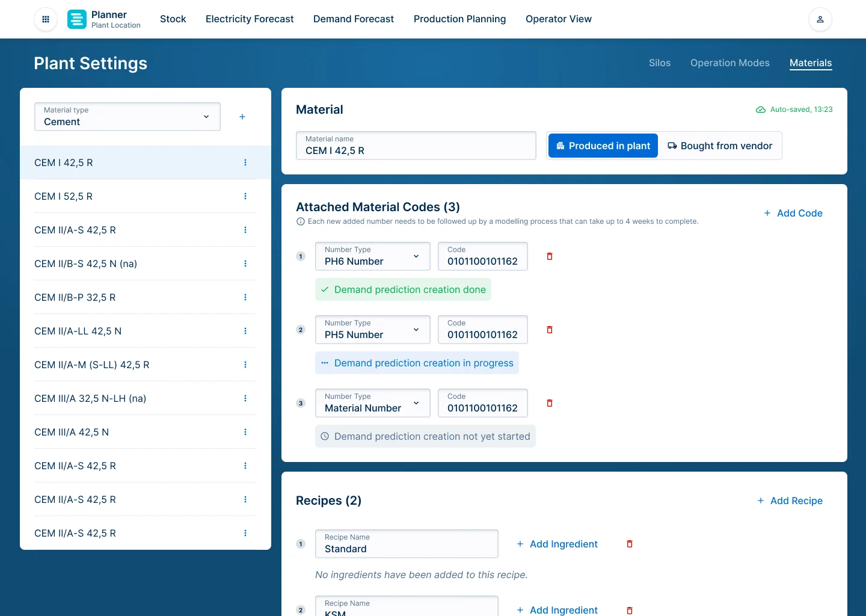866x616 pixels.
Task: Edit the code field for PH6 Number
Action: point(483,256)
